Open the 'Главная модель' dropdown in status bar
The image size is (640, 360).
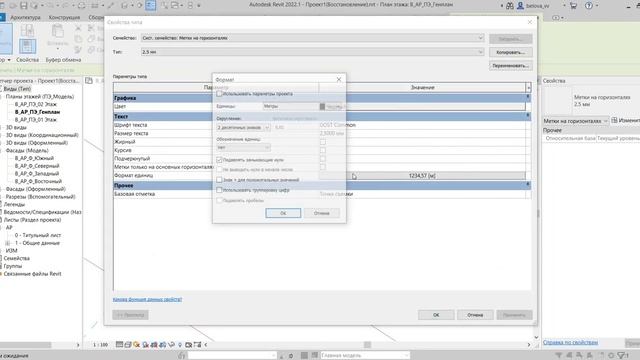coord(364,356)
